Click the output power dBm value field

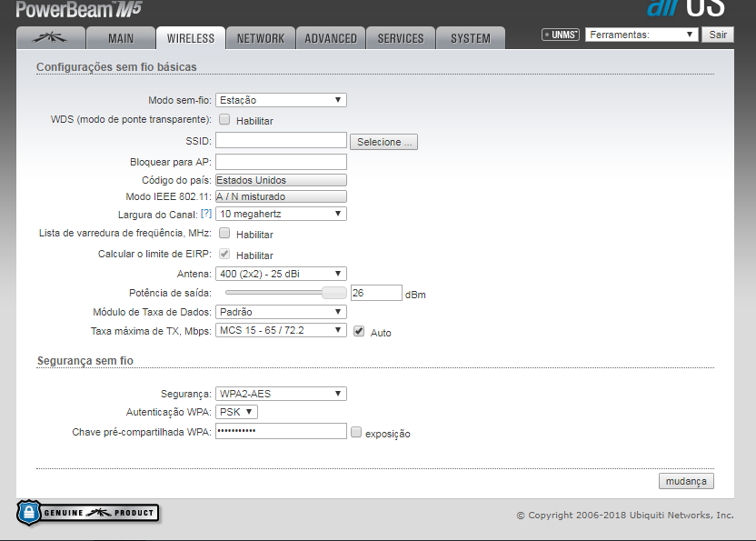click(x=376, y=293)
